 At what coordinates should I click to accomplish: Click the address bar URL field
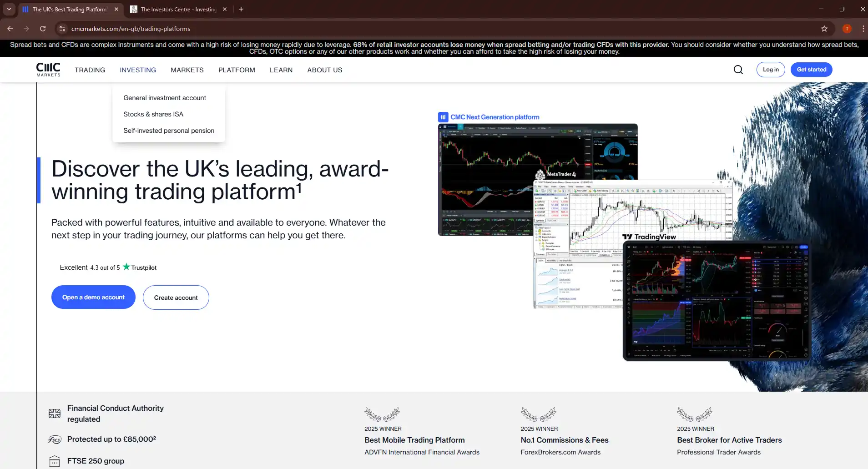tap(441, 29)
